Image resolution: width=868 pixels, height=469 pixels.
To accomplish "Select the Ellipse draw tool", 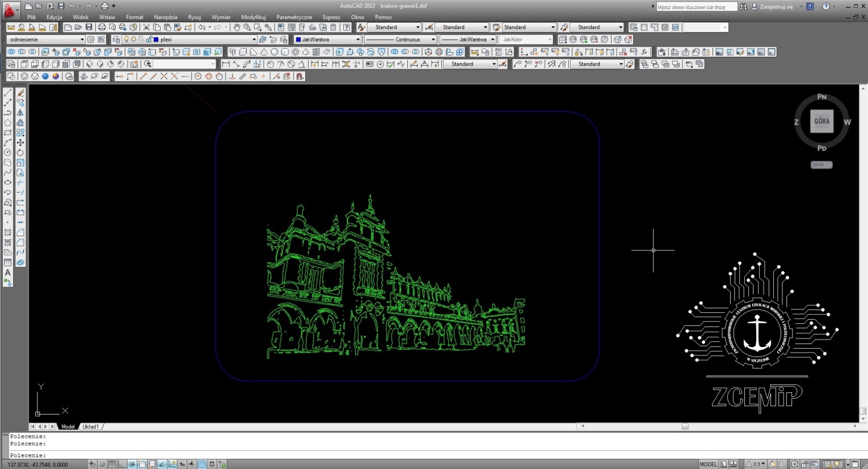I will click(x=8, y=182).
